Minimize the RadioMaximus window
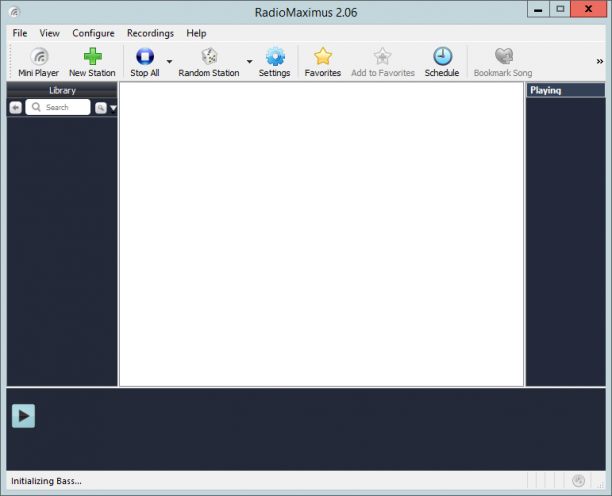Screen dimensions: 612x496 click(538, 9)
